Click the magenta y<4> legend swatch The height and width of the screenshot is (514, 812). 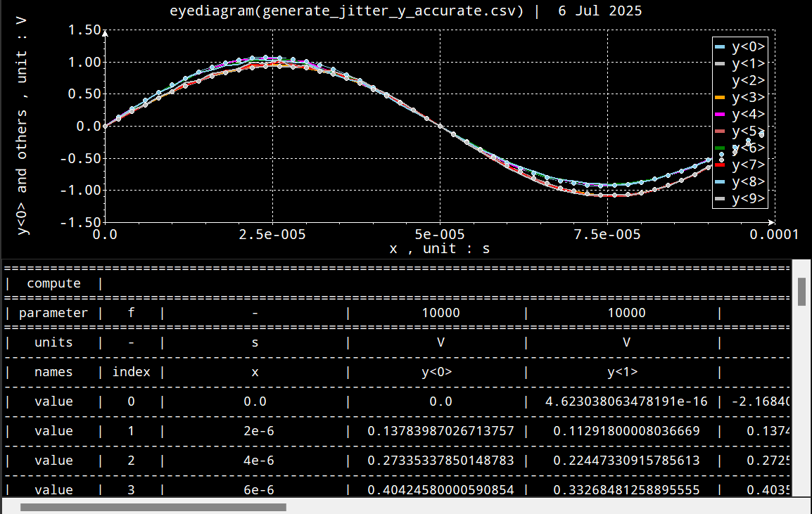(x=720, y=115)
